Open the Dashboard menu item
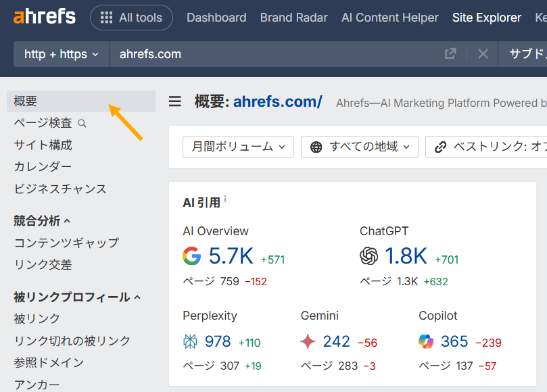The width and height of the screenshot is (547, 392). click(216, 18)
